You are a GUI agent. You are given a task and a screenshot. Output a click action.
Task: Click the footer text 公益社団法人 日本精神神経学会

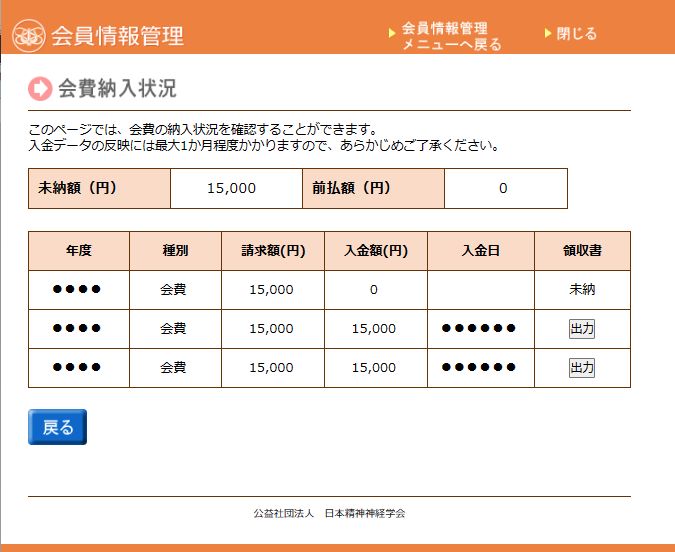tap(329, 513)
